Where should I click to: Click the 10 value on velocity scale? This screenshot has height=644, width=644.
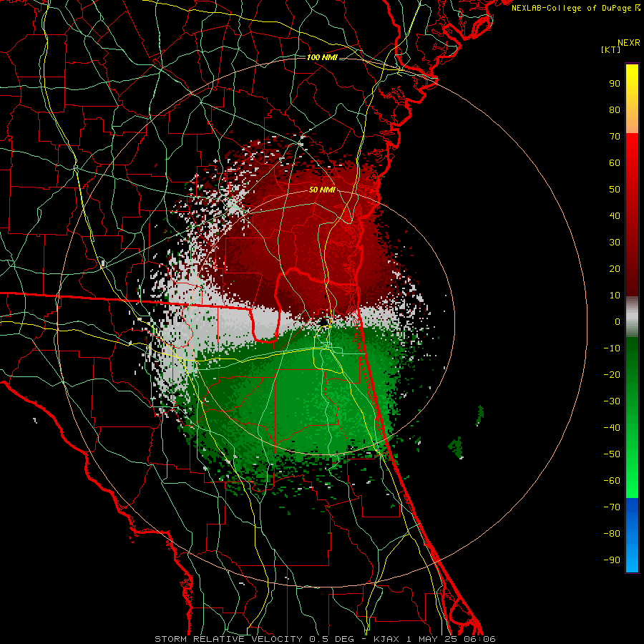(x=615, y=296)
